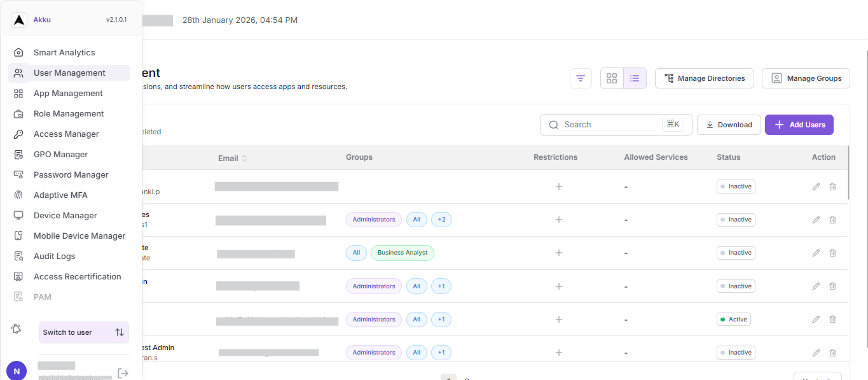
Task: Delete the first inactive user via trash icon
Action: 832,186
